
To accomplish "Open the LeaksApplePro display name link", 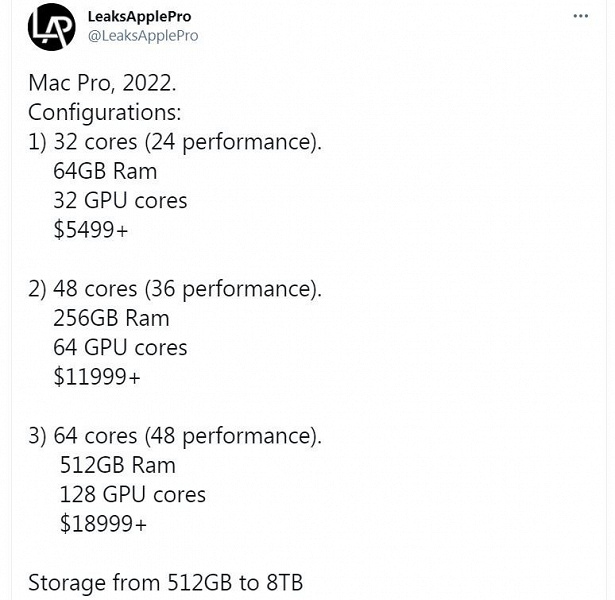I will click(x=140, y=17).
